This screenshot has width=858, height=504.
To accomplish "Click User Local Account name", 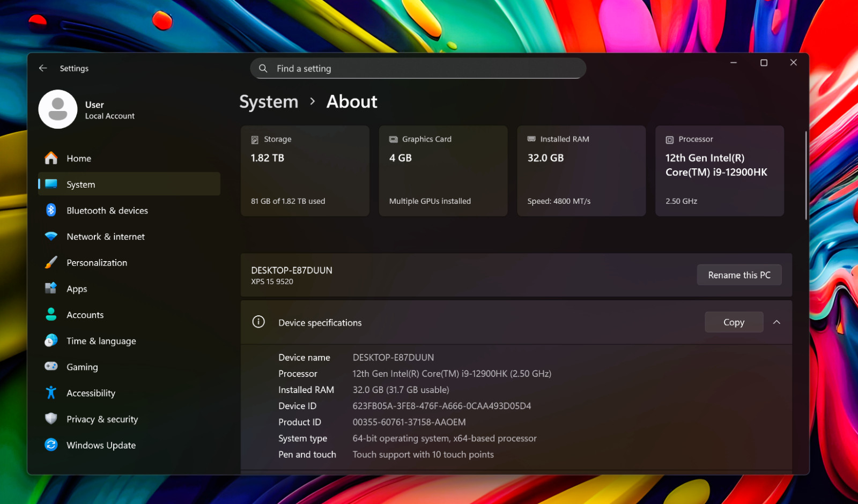I will (x=109, y=110).
